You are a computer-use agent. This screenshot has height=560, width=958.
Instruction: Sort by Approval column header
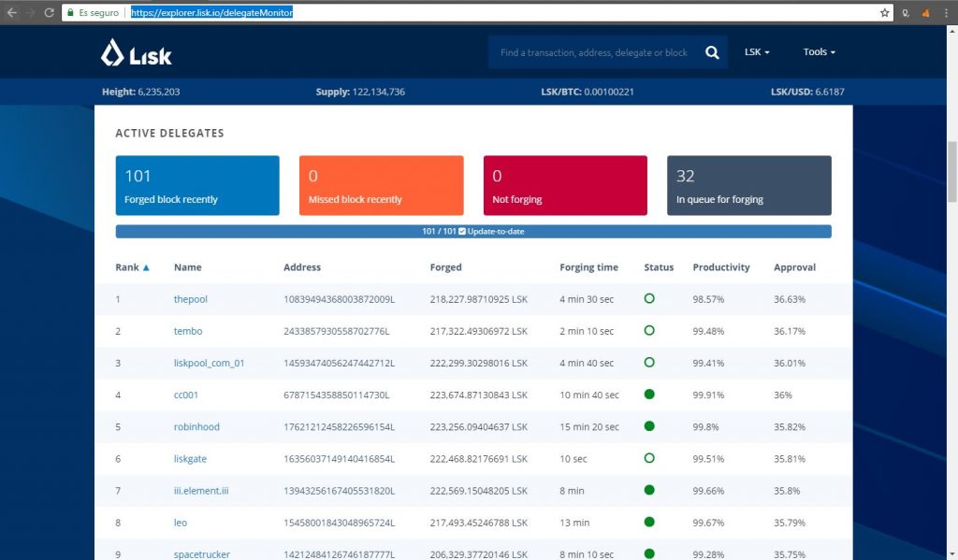coord(794,266)
